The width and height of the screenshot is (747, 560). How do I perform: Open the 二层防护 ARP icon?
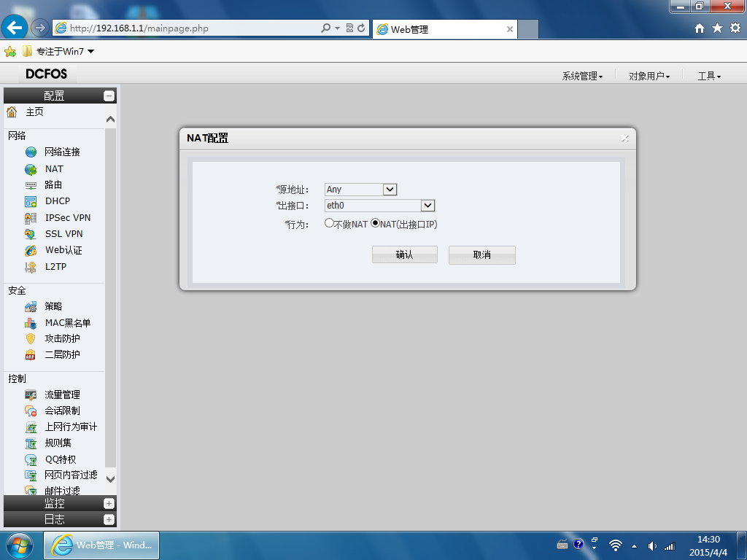31,355
